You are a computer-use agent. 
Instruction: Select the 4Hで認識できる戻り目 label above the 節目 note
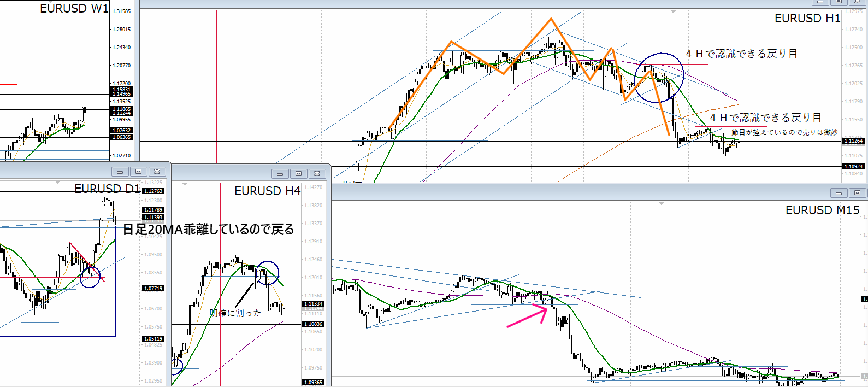tap(765, 118)
